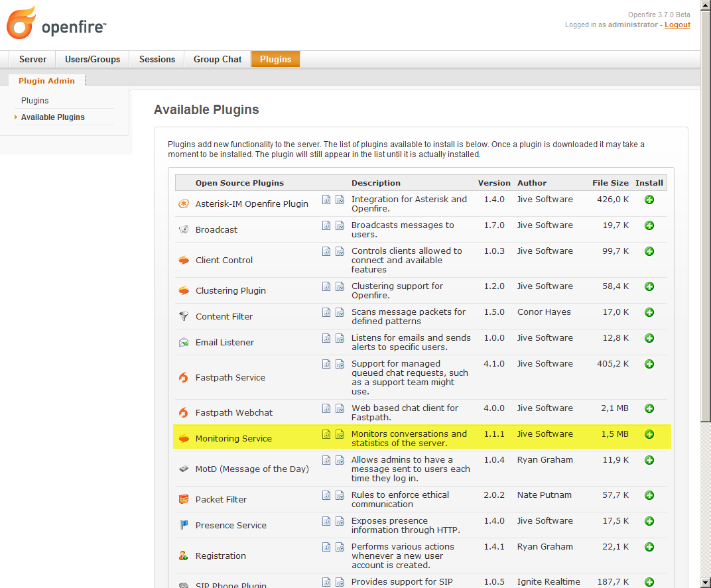The width and height of the screenshot is (711, 588).
Task: Open the Client Control readme icon
Action: [x=326, y=251]
